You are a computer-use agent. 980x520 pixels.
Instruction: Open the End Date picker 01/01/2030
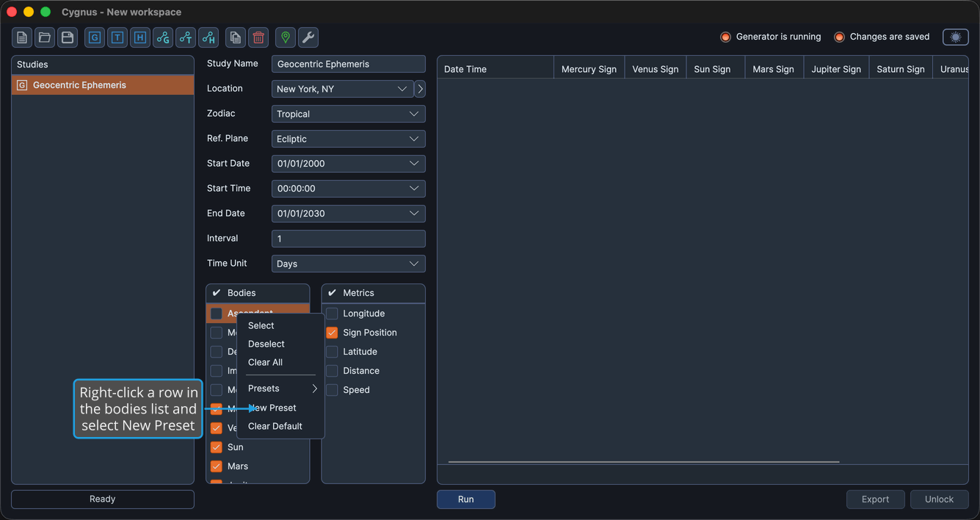click(349, 214)
